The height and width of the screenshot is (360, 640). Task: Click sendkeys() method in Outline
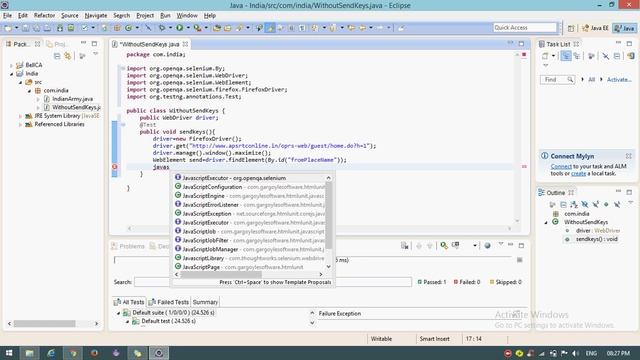(x=596, y=239)
